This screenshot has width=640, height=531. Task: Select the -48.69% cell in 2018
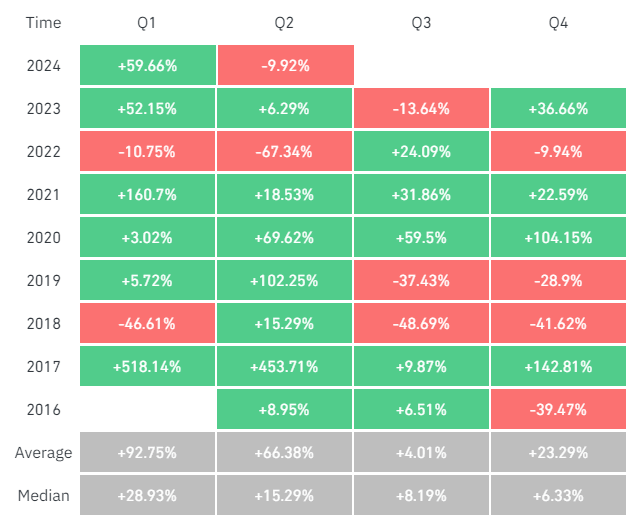(421, 323)
